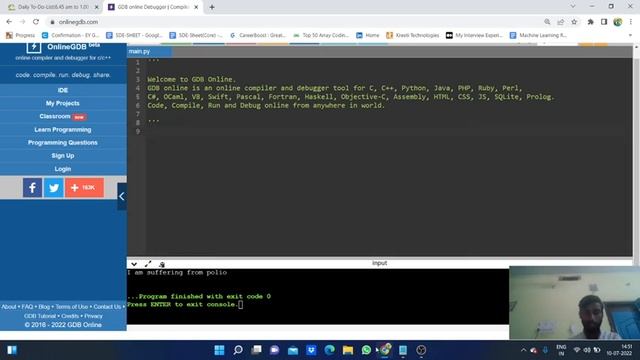640x360 pixels.
Task: Open the taskbar clock and date
Action: pyautogui.click(x=619, y=350)
